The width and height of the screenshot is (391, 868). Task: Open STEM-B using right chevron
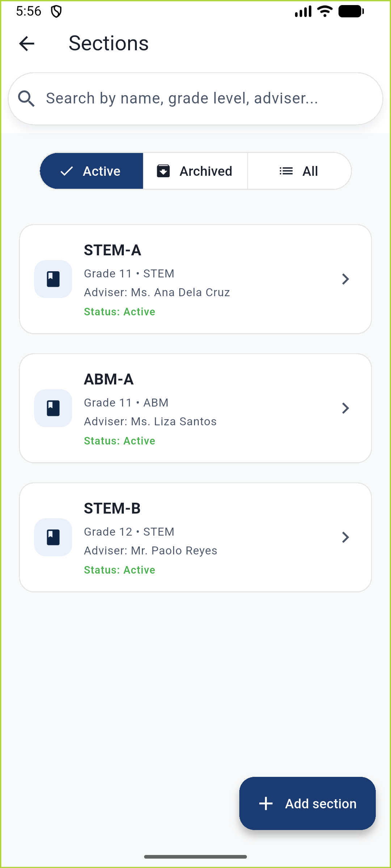click(345, 537)
